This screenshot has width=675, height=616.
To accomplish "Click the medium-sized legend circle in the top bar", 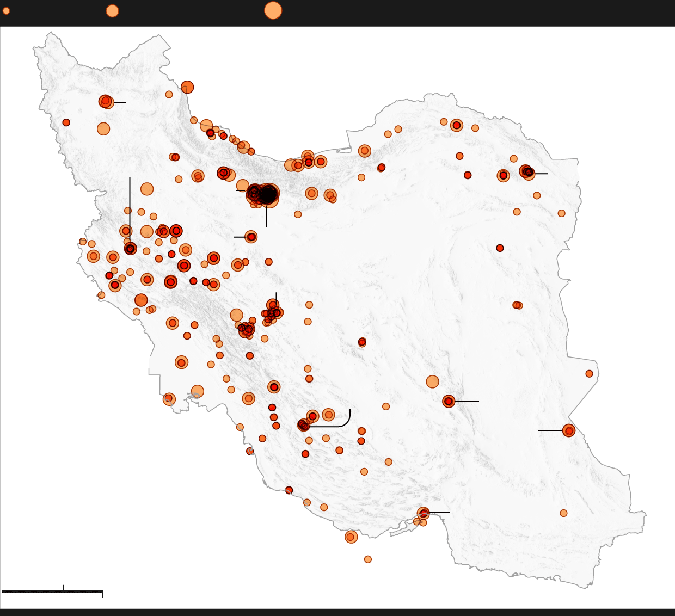I will (112, 11).
